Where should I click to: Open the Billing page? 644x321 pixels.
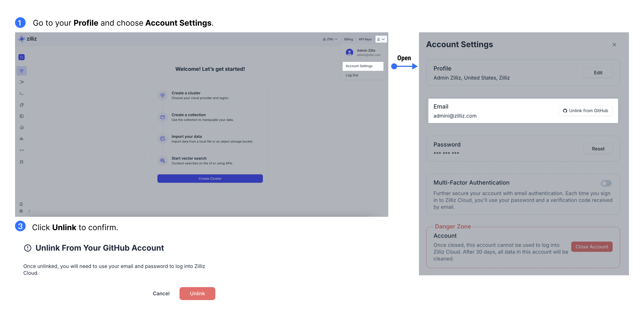(x=348, y=39)
